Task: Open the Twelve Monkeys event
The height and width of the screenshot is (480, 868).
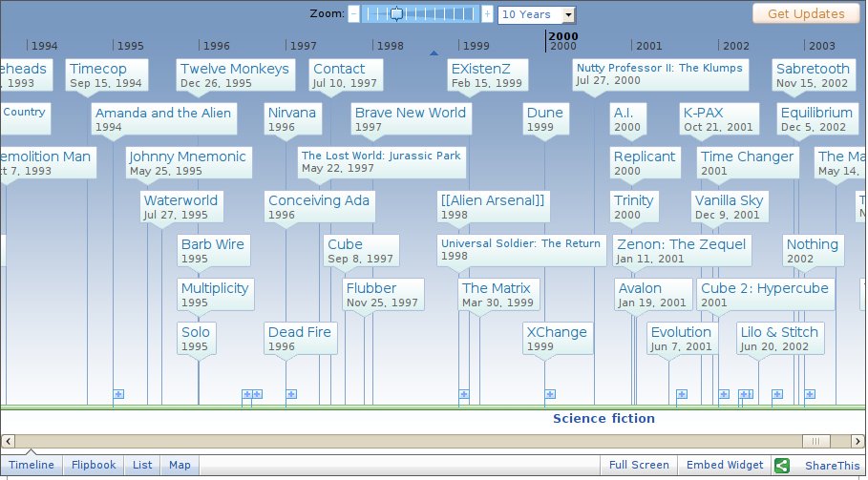Action: (235, 75)
